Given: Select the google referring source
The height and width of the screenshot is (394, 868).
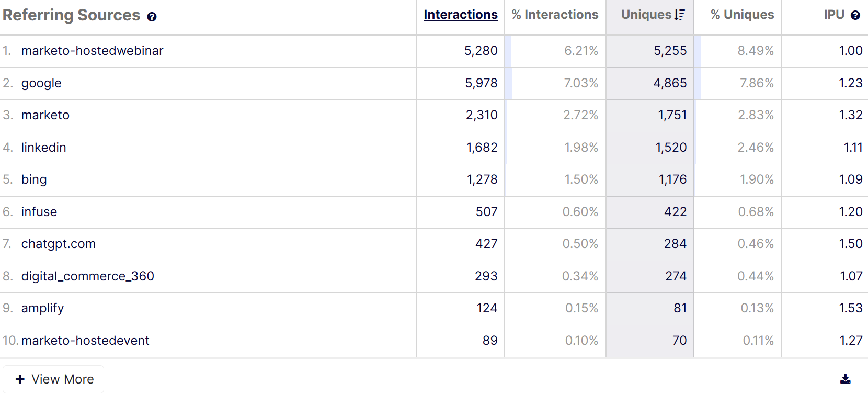Looking at the screenshot, I should (41, 83).
